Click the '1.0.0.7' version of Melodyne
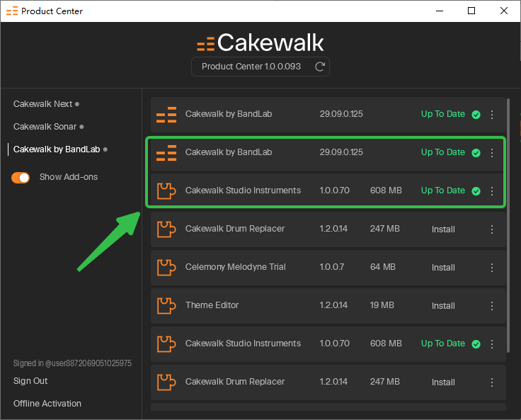 click(331, 267)
